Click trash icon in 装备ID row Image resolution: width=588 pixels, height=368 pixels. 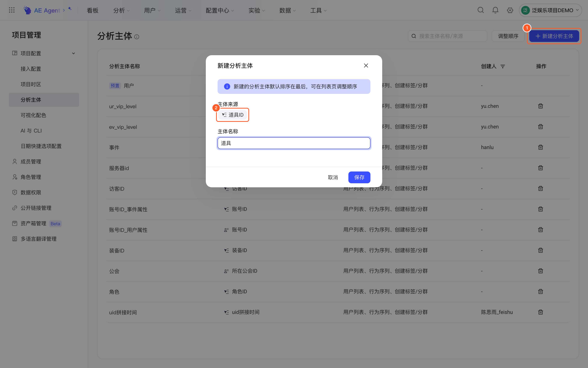coord(540,250)
